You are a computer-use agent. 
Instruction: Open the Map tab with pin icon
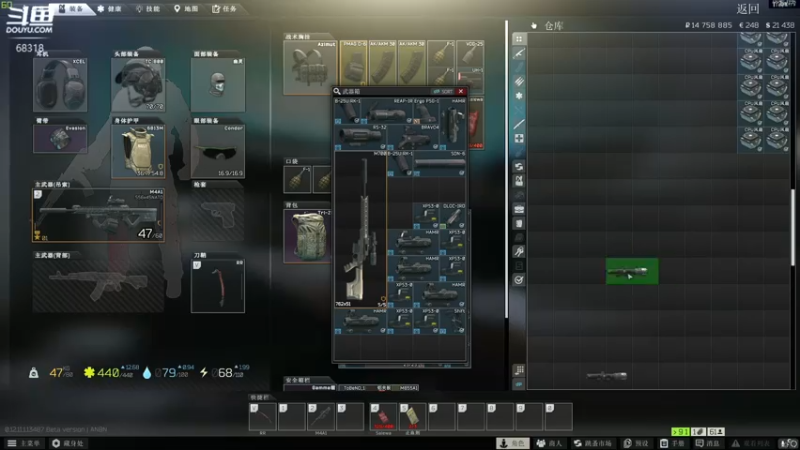(186, 9)
